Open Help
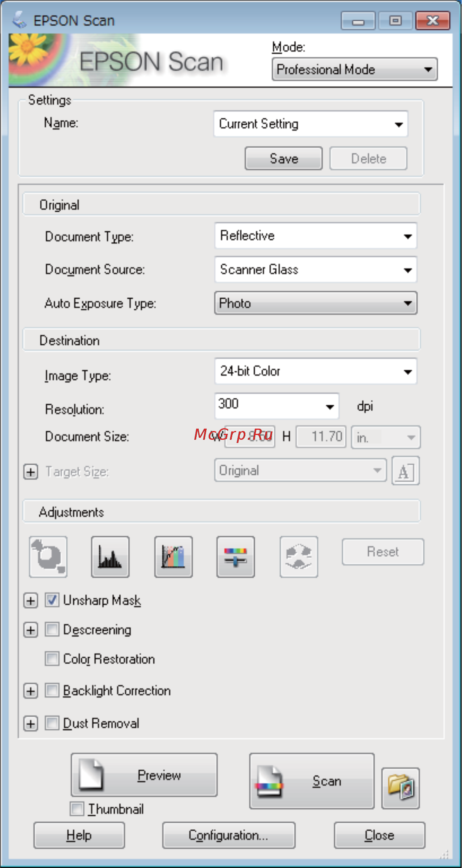The width and height of the screenshot is (462, 868). click(79, 835)
